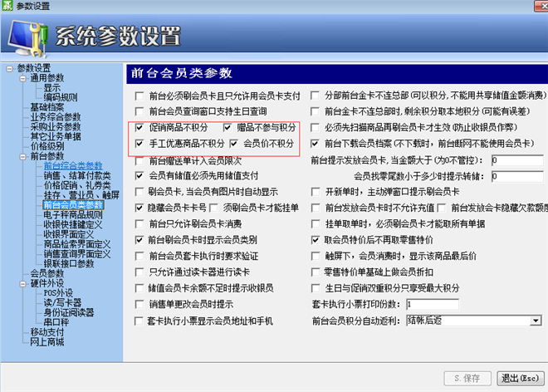Close the 参数设置 window

[541, 5]
